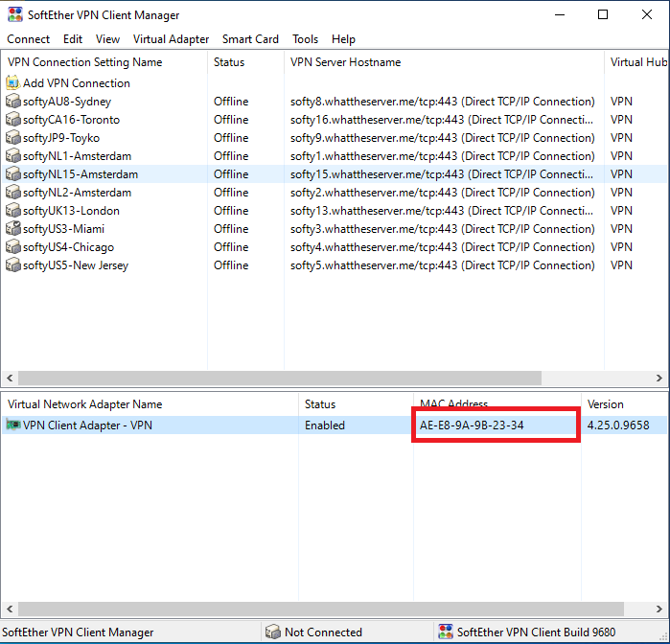This screenshot has height=644, width=670.
Task: Click connection list scrollbar left arrow
Action: coord(10,378)
